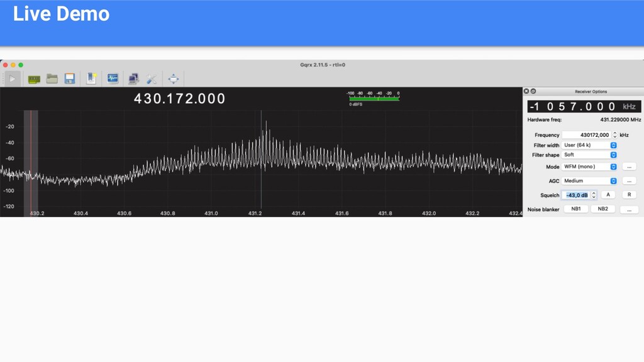Click the A auto-squelch button
Screen dimensions: 644x362
click(608, 195)
